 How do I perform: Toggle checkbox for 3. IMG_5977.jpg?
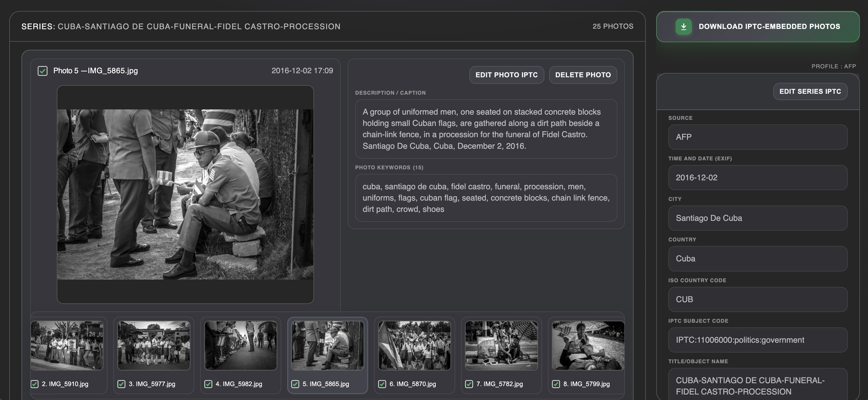pyautogui.click(x=121, y=384)
